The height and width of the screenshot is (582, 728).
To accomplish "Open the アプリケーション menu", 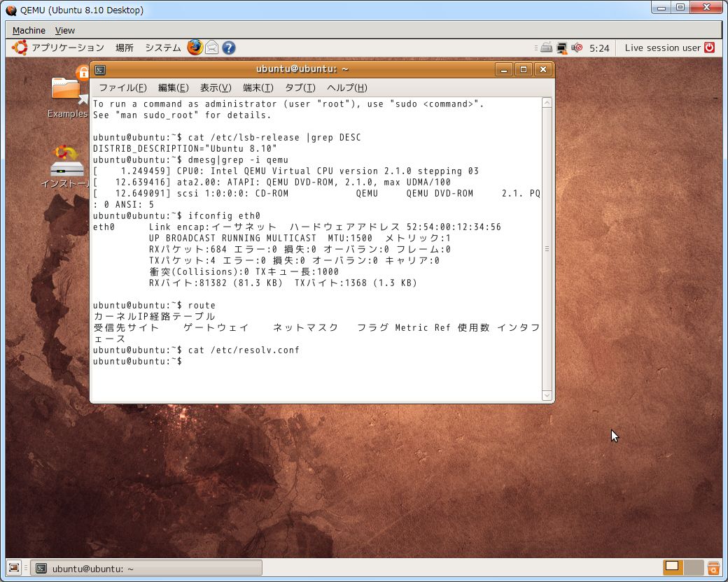I will pos(68,48).
